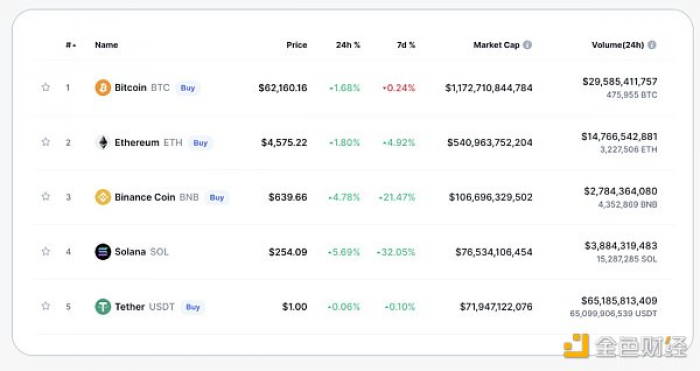Viewport: 700px width, 371px height.
Task: Sort the table by 24h % column
Action: [x=348, y=45]
